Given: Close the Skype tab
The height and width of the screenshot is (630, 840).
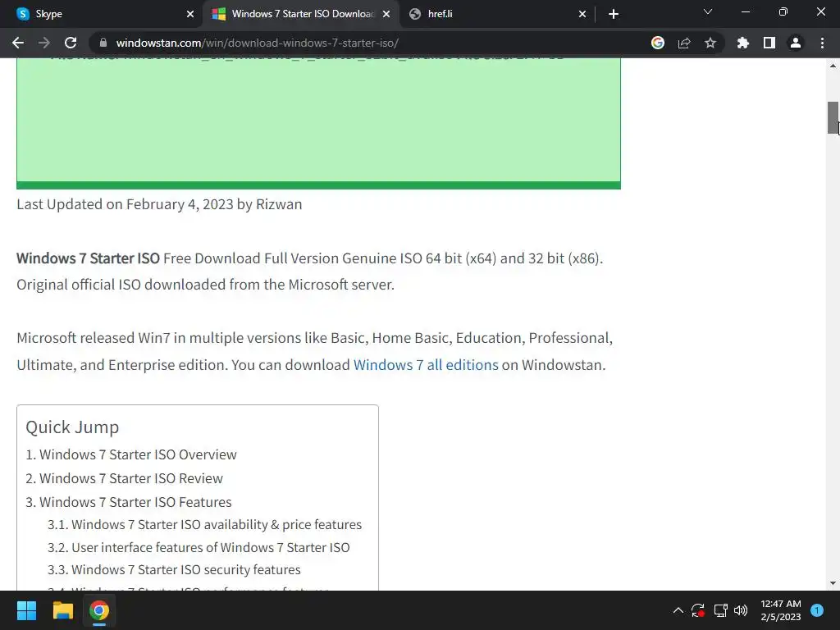Looking at the screenshot, I should point(190,14).
